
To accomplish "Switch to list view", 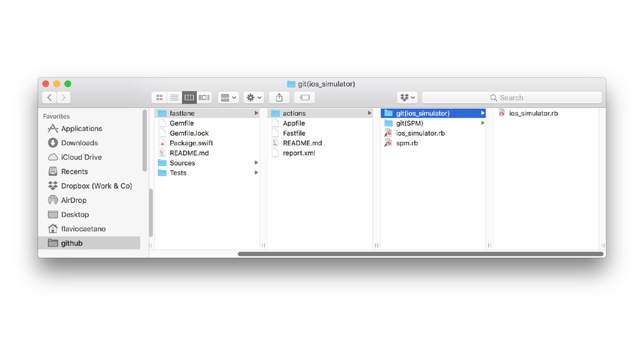I will (x=174, y=97).
